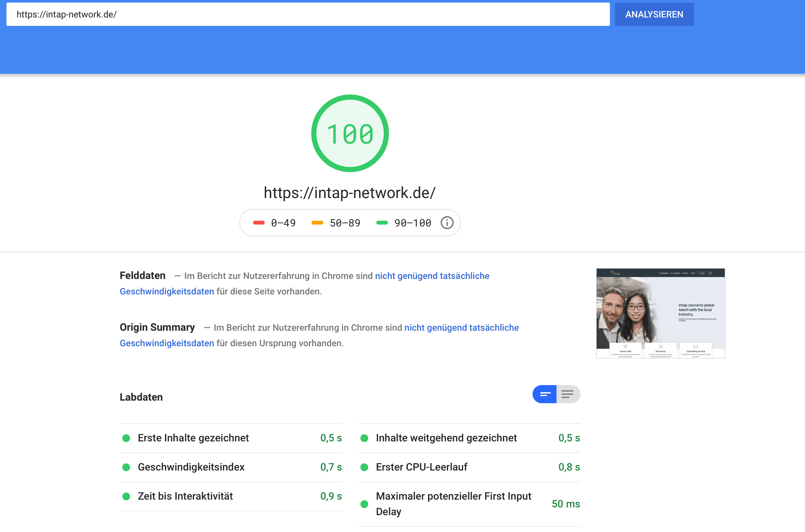Viewport: 805px width, 532px height.
Task: Click the orange 50-89 legend indicator
Action: point(318,223)
